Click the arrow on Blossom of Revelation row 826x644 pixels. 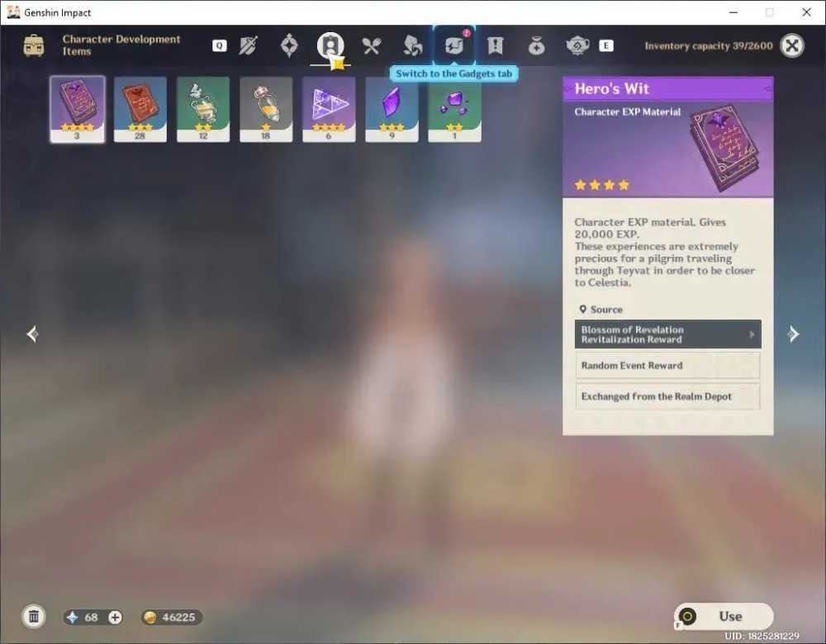752,334
